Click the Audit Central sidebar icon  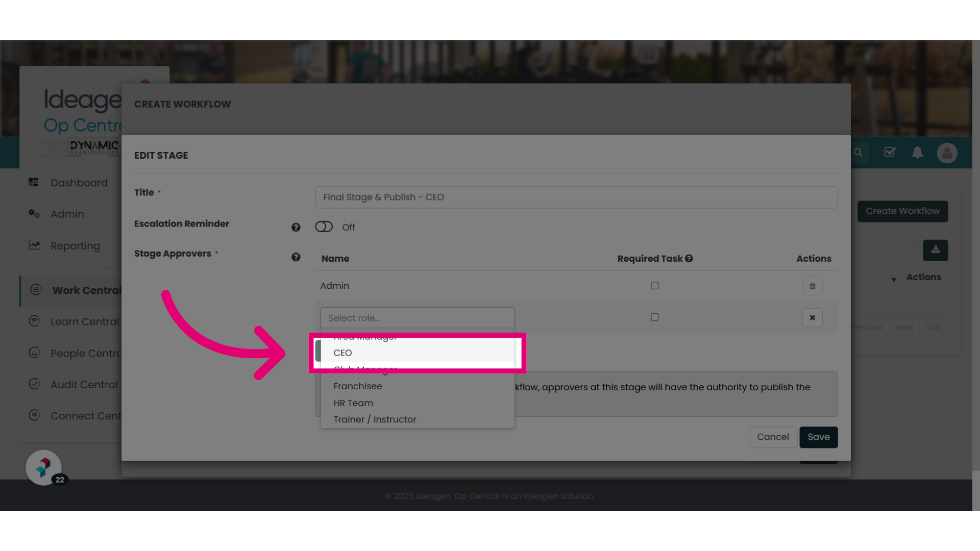(34, 384)
